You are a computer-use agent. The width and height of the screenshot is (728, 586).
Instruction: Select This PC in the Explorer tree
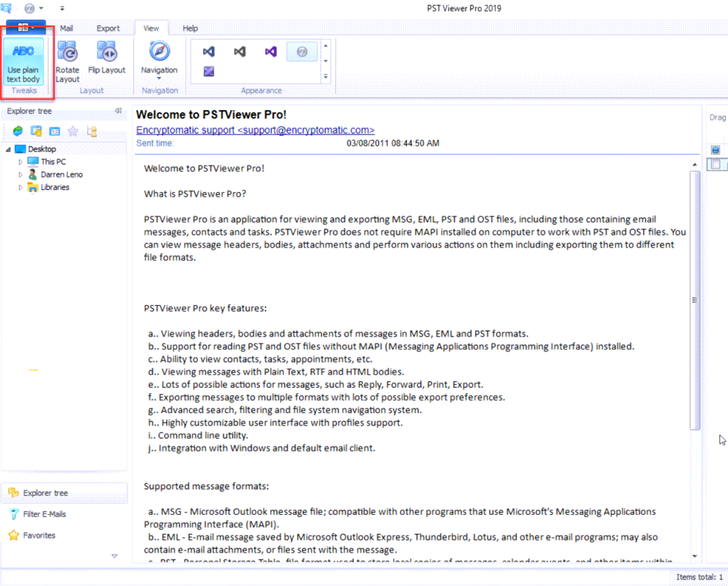tap(53, 161)
